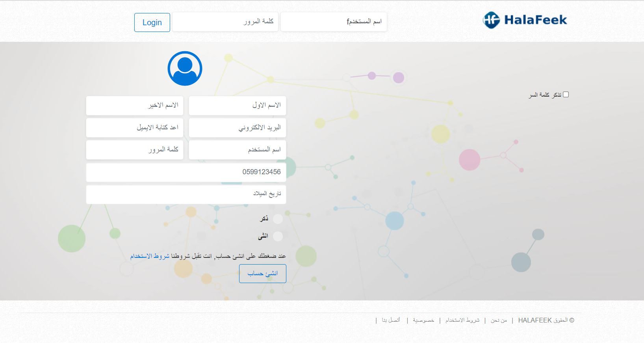The image size is (644, 343).
Task: Click the re-enter email field (اعد كتابة الايميل)
Action: (135, 128)
